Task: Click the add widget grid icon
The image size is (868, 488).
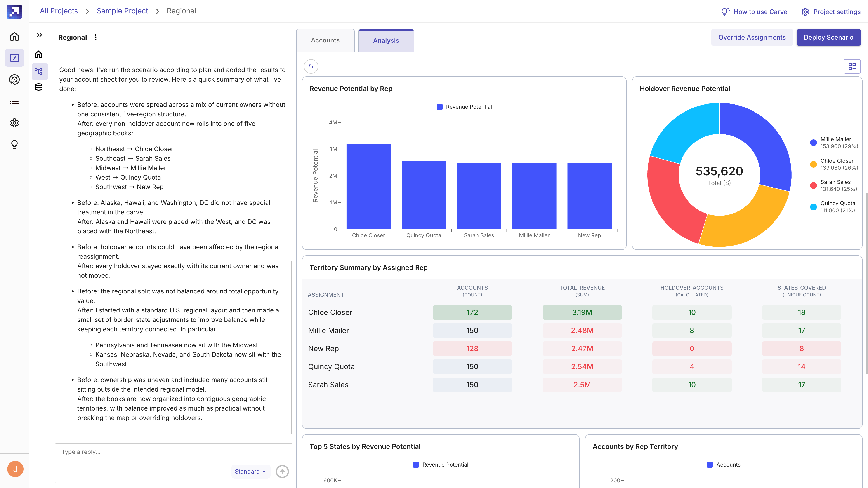Action: (x=852, y=66)
